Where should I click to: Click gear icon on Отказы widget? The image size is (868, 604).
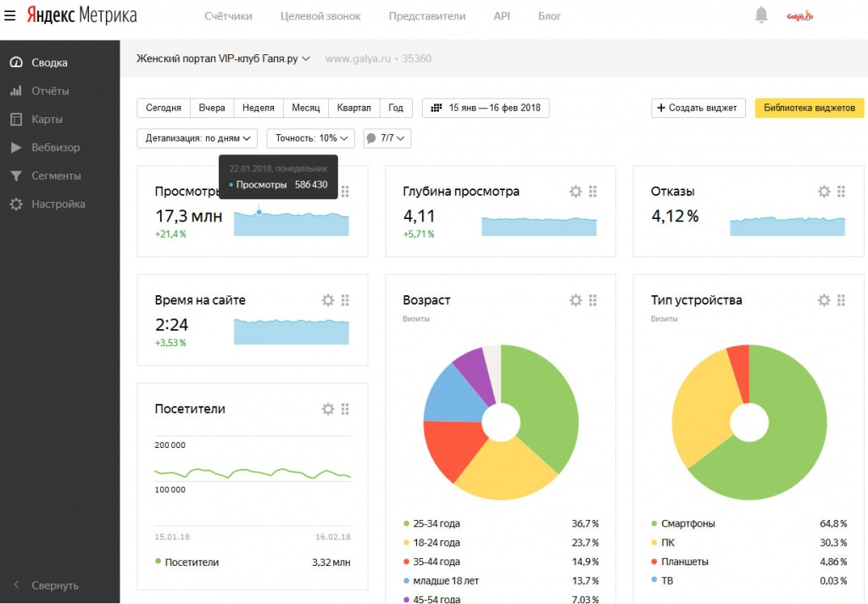pyautogui.click(x=824, y=192)
